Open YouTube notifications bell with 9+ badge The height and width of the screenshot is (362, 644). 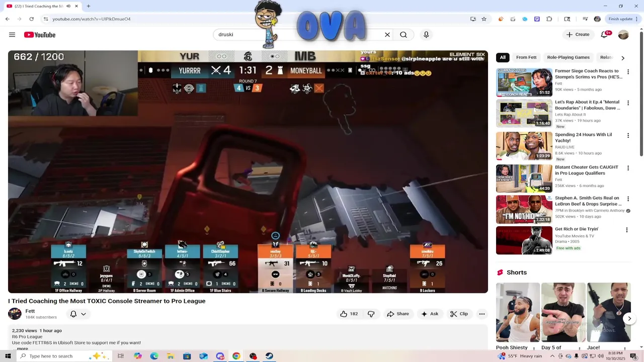click(605, 35)
